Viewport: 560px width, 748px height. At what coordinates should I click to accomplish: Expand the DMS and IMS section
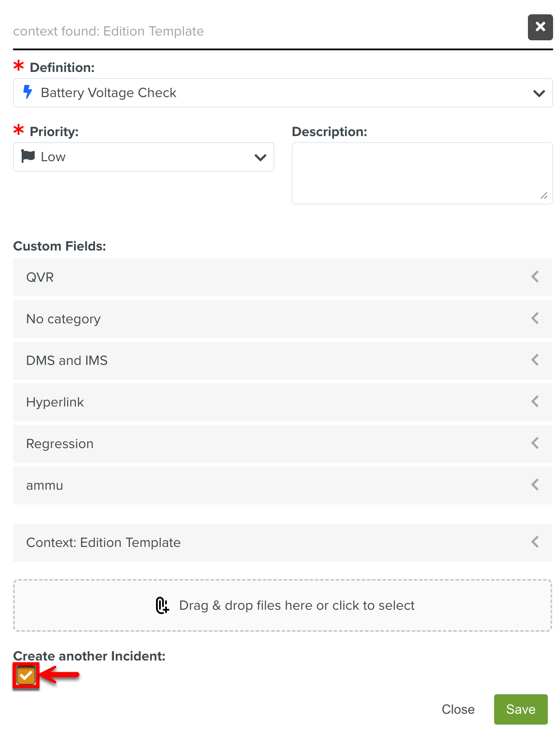click(x=535, y=360)
